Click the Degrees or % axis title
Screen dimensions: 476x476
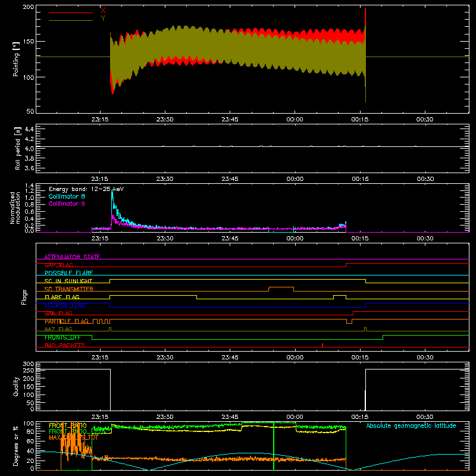point(16,446)
